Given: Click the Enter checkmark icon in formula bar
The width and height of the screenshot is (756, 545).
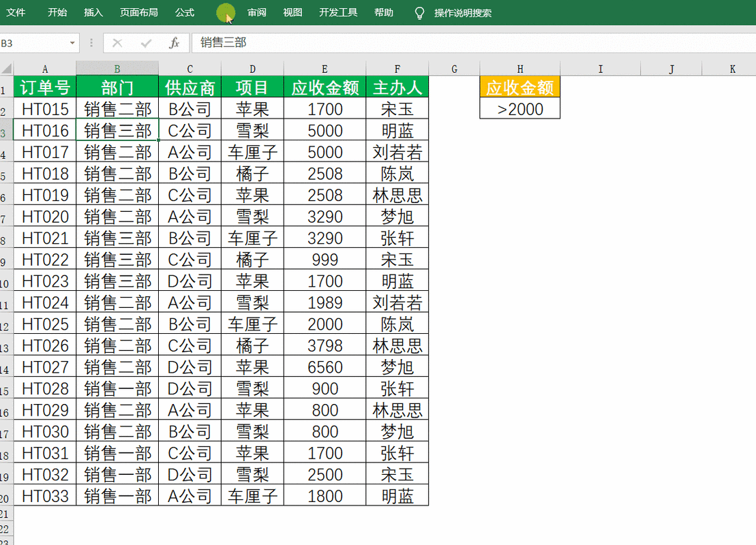Looking at the screenshot, I should (x=145, y=43).
